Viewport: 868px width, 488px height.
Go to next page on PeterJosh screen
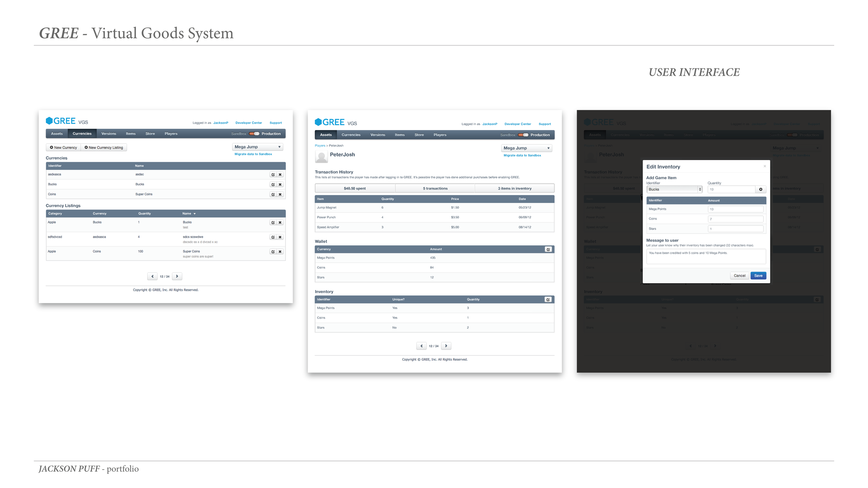[x=446, y=346]
